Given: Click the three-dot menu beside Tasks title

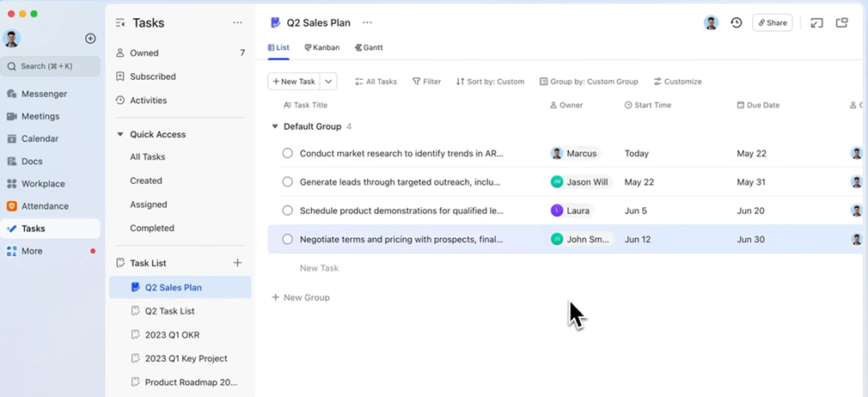Looking at the screenshot, I should pos(238,23).
